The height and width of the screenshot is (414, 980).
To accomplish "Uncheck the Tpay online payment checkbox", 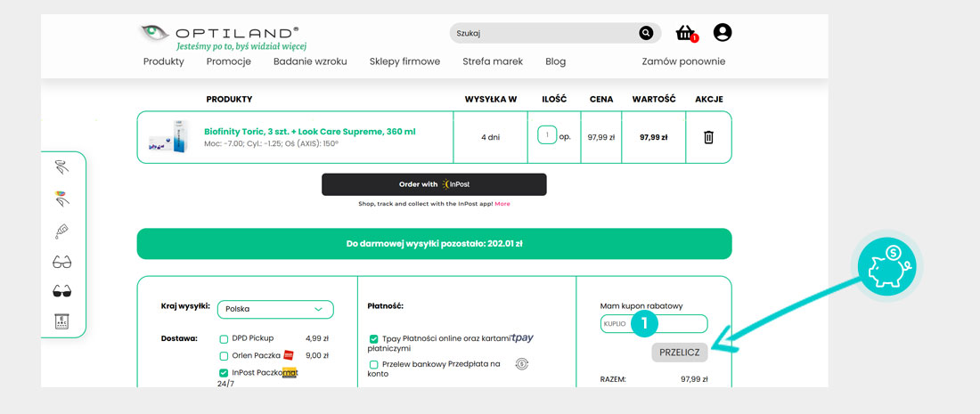I will point(373,339).
